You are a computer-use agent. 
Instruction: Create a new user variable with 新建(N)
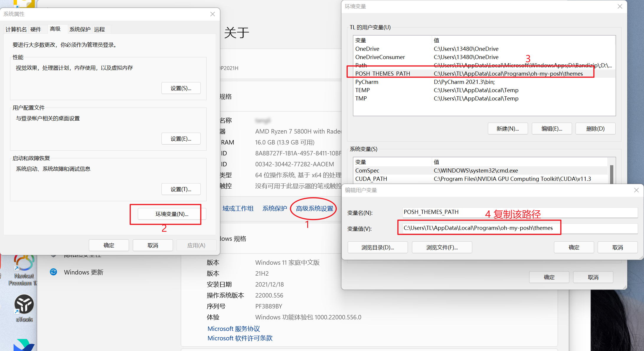coord(508,128)
